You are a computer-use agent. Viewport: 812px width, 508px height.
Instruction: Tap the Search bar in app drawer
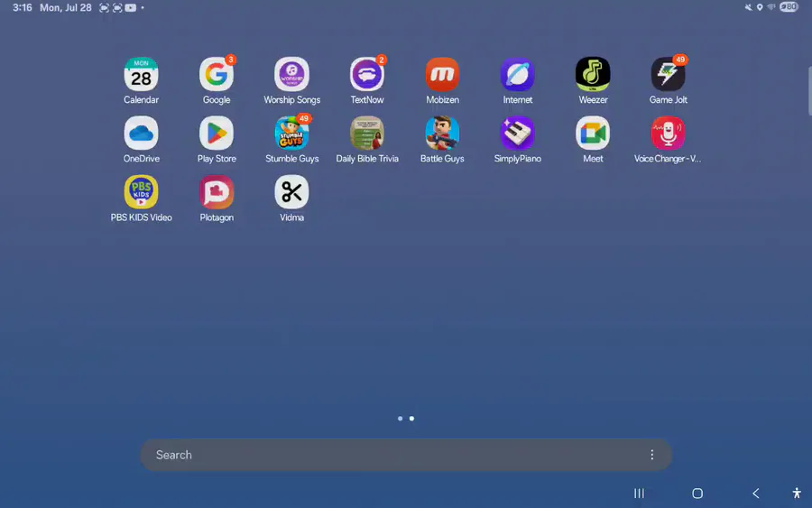406,455
